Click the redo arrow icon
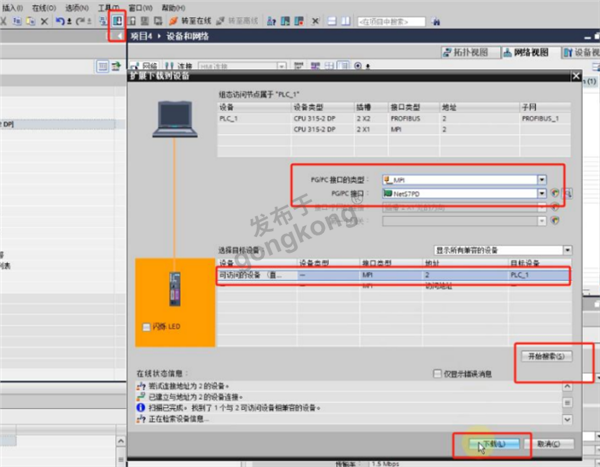 80,21
